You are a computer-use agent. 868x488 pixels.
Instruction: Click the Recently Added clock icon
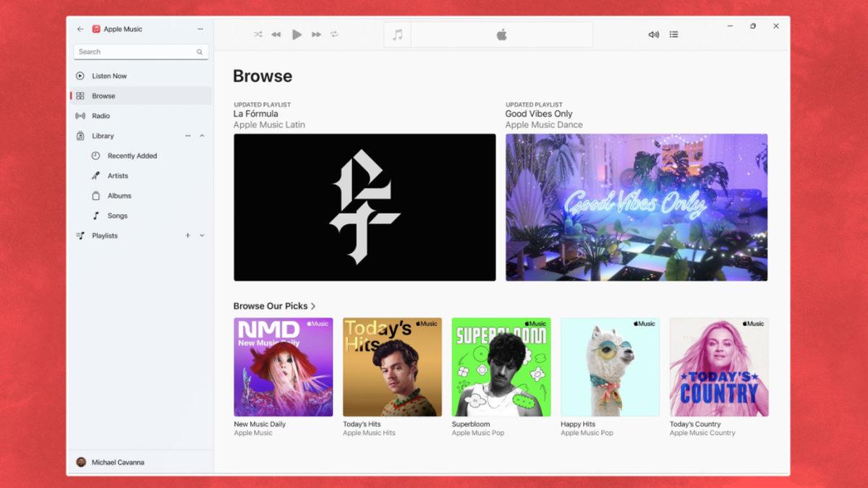click(96, 155)
